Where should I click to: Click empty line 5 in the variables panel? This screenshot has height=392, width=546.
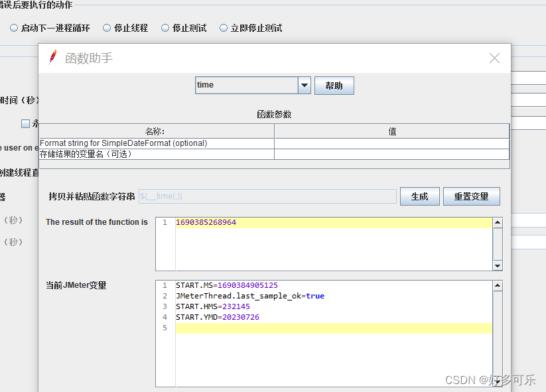pos(334,328)
